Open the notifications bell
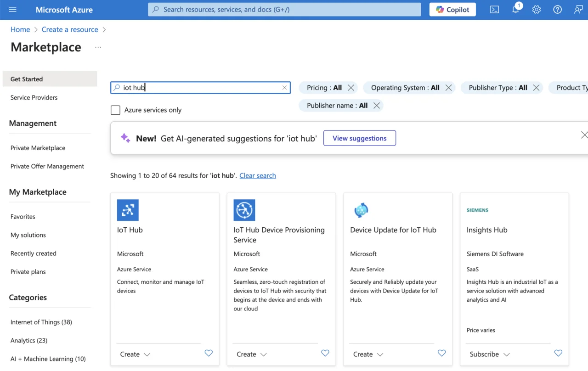 (515, 10)
